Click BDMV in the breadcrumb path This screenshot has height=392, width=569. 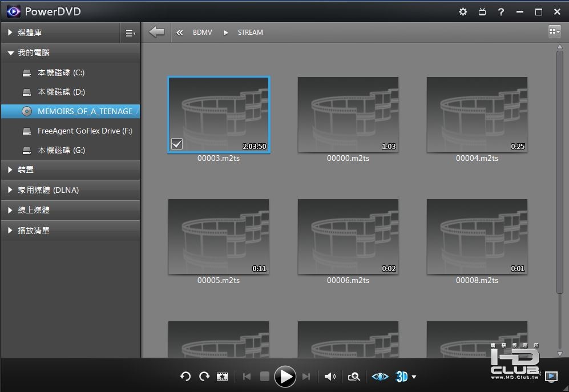[202, 33]
